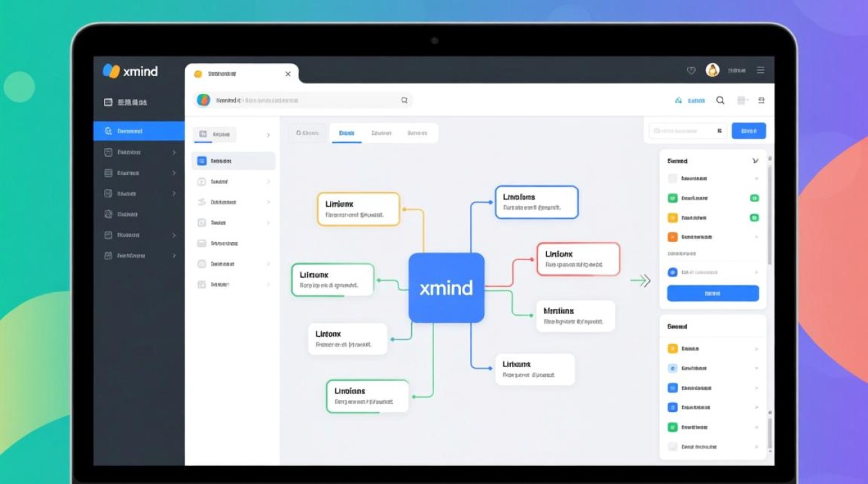Viewport: 868px width, 484px height.
Task: Select the blue underlined tab above the canvas
Action: [346, 133]
